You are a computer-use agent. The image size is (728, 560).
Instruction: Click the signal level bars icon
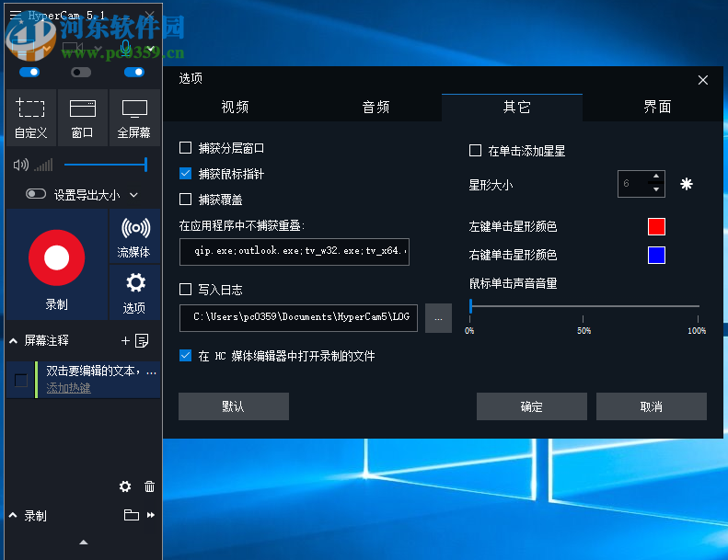point(43,165)
